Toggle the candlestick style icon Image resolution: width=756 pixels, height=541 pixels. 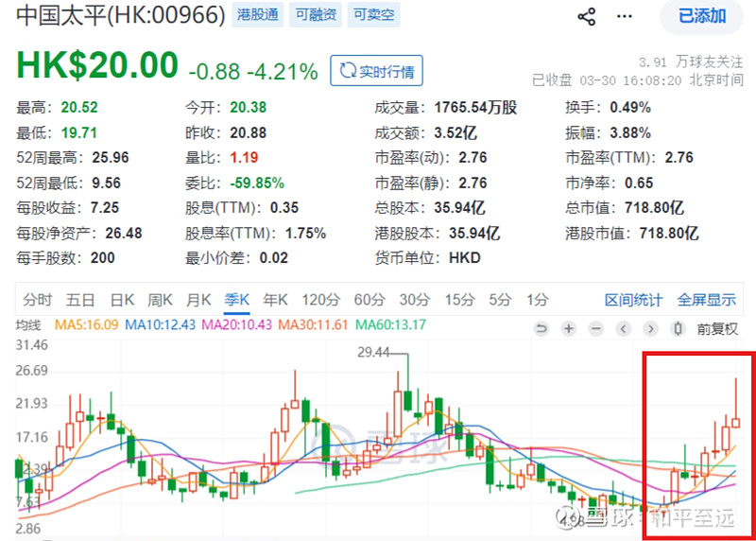pos(678,329)
